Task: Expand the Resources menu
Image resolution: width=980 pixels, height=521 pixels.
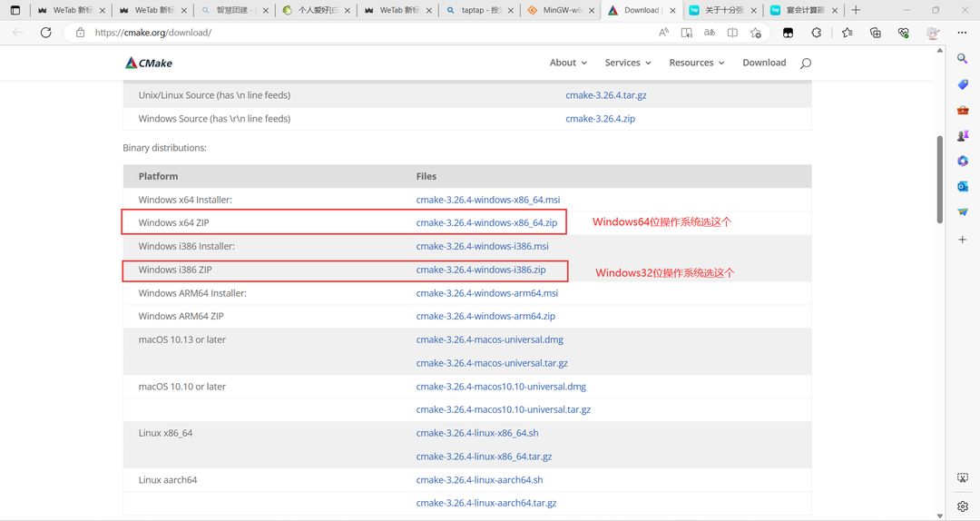Action: (x=697, y=63)
